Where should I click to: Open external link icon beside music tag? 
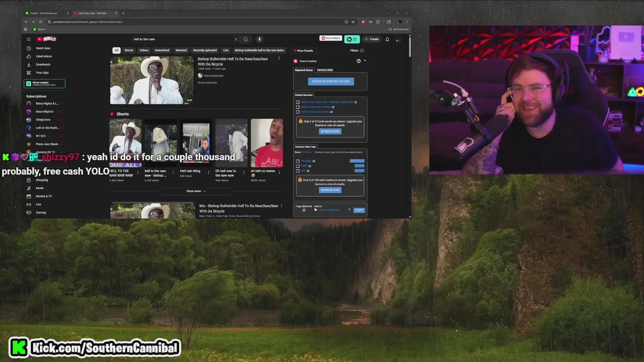(314, 161)
